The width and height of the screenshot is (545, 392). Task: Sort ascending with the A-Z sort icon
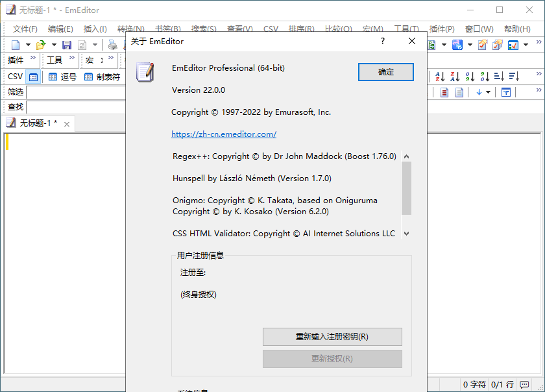(441, 76)
